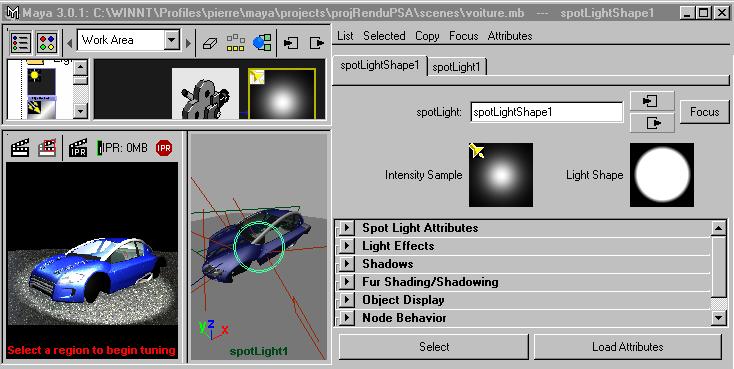Image resolution: width=734 pixels, height=369 pixels.
Task: Toggle the list view icon in Hypershade
Action: (21, 43)
